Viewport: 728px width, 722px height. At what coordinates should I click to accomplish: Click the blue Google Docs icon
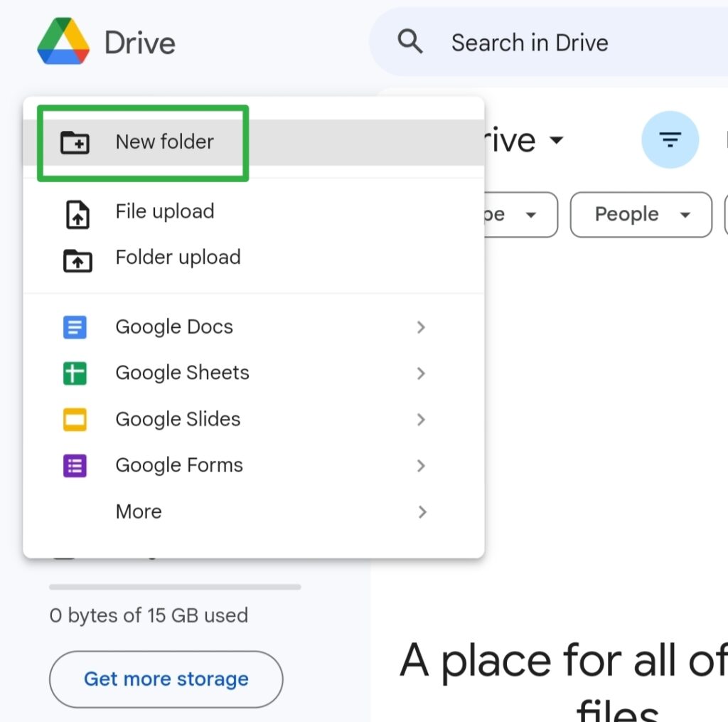[75, 327]
